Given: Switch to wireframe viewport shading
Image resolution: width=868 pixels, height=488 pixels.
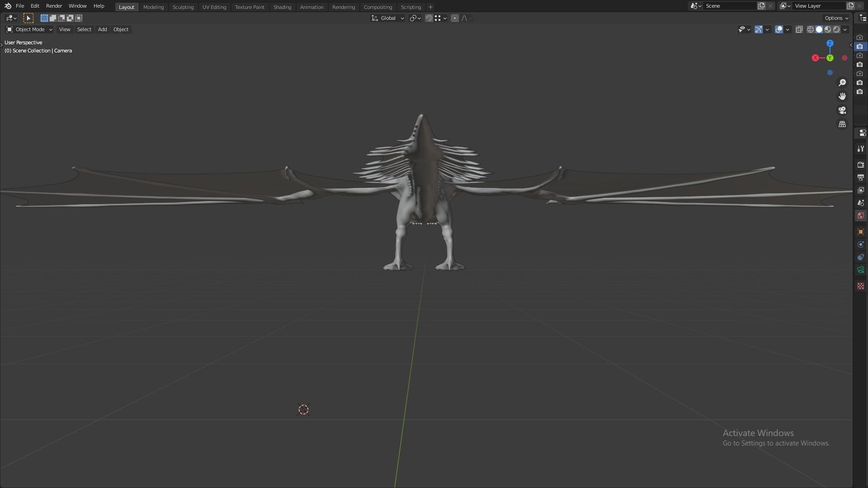Looking at the screenshot, I should click(811, 29).
